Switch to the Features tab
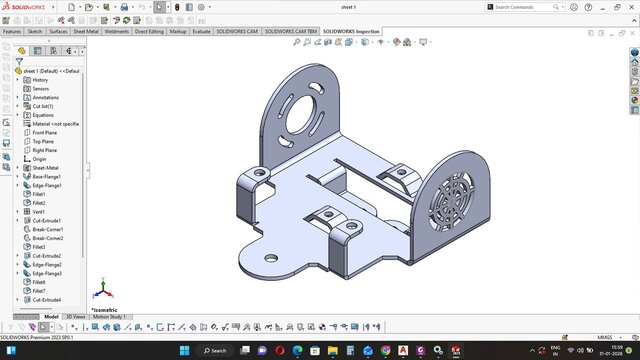The width and height of the screenshot is (640, 360). pos(12,31)
